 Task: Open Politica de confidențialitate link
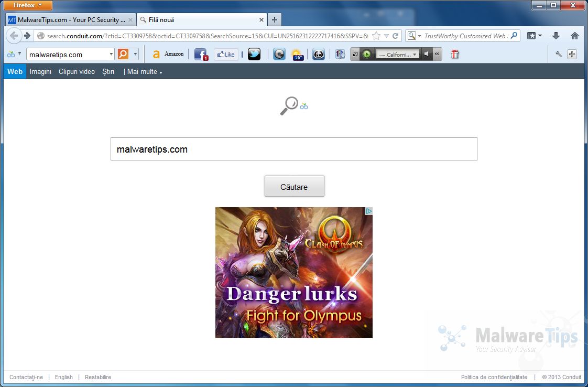click(x=494, y=377)
